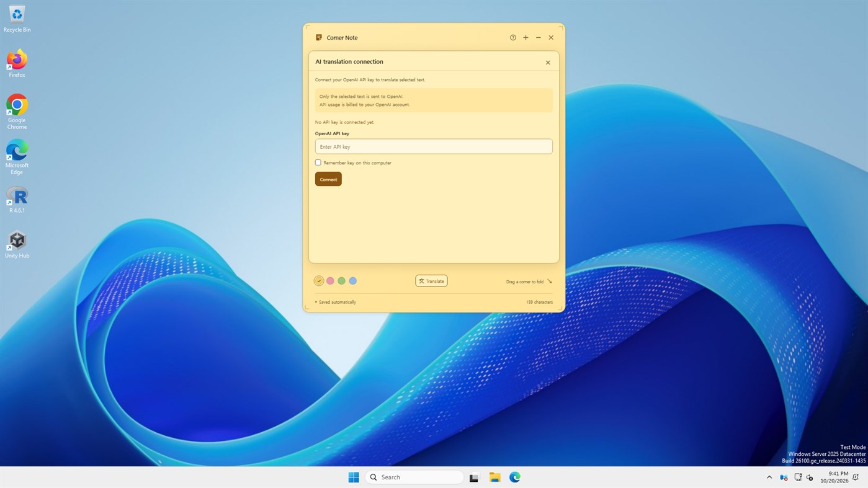
Task: Open Recycle Bin desktop icon
Action: tap(17, 19)
